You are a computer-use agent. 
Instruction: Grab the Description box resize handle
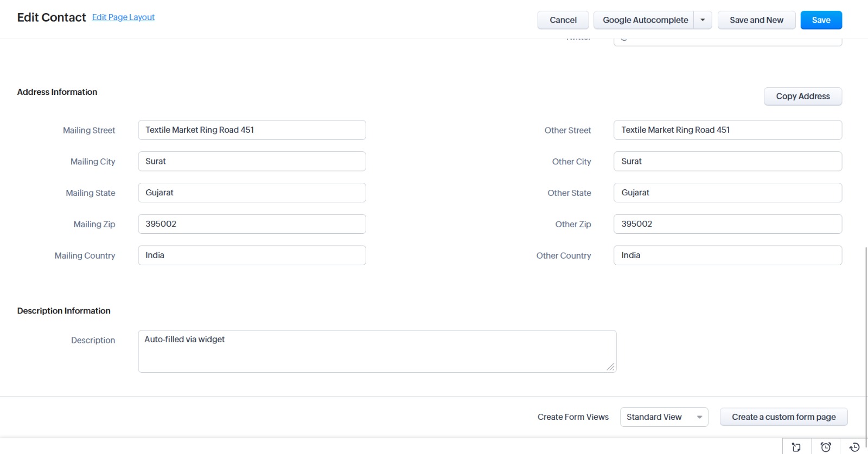click(x=611, y=367)
